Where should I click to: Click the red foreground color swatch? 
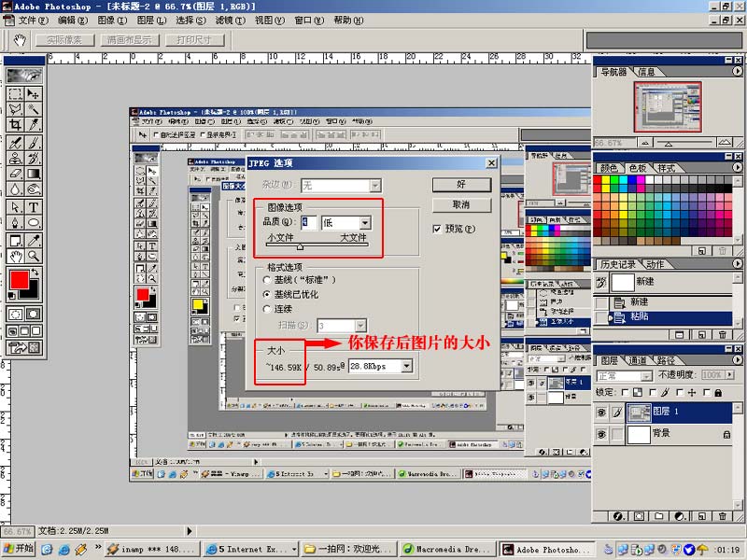click(19, 281)
